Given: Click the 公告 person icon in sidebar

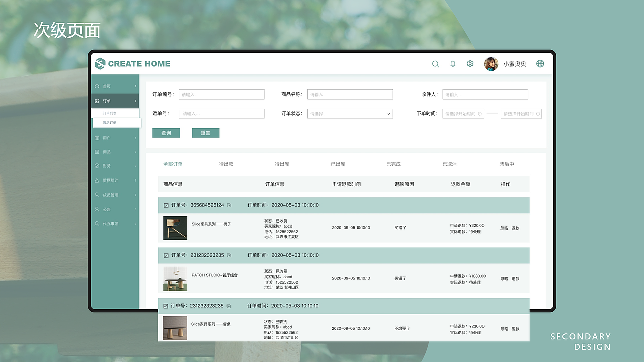Looking at the screenshot, I should point(97,209).
